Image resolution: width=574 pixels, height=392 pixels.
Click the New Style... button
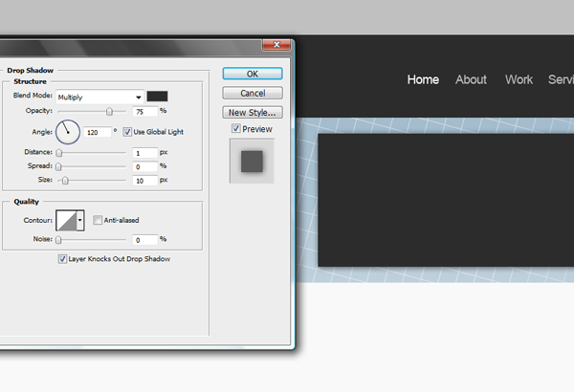pyautogui.click(x=253, y=113)
